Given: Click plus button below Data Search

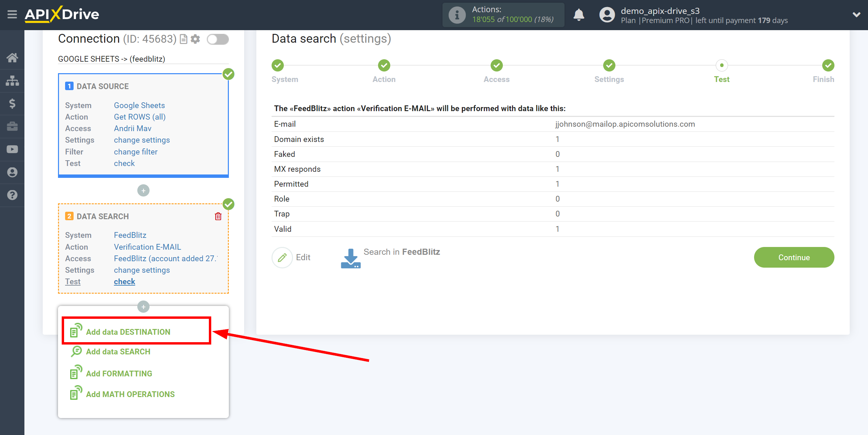Looking at the screenshot, I should (143, 307).
